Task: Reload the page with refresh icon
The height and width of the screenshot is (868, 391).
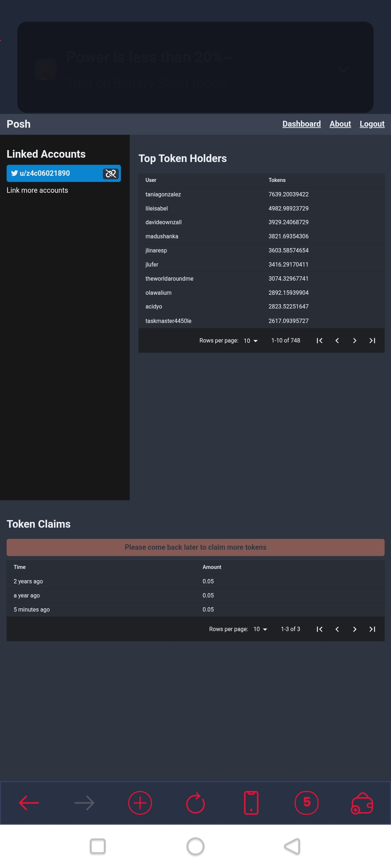Action: pyautogui.click(x=195, y=803)
